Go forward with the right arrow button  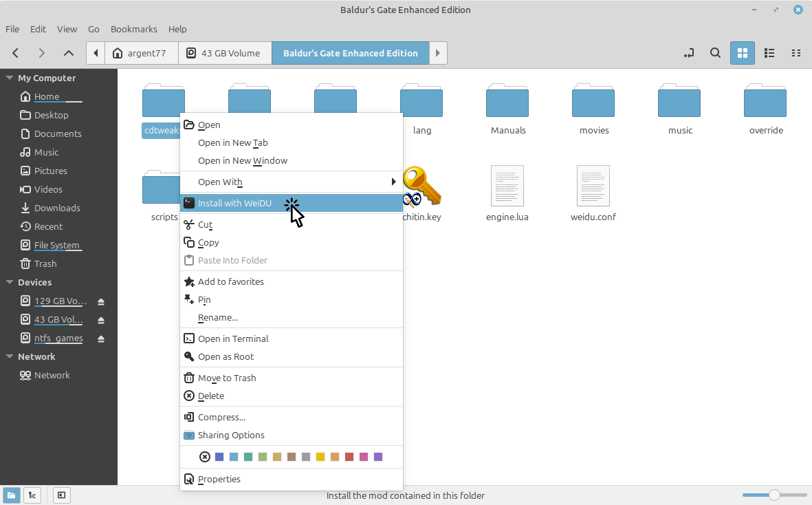pyautogui.click(x=42, y=53)
